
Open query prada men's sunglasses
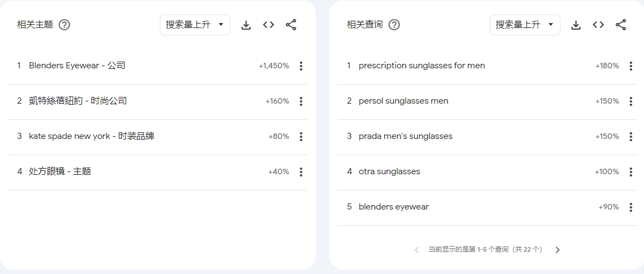[x=406, y=136]
